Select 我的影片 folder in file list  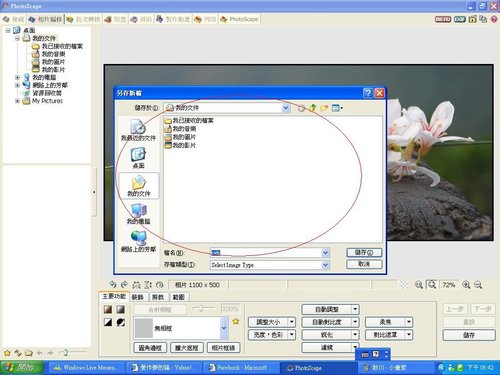click(180, 145)
